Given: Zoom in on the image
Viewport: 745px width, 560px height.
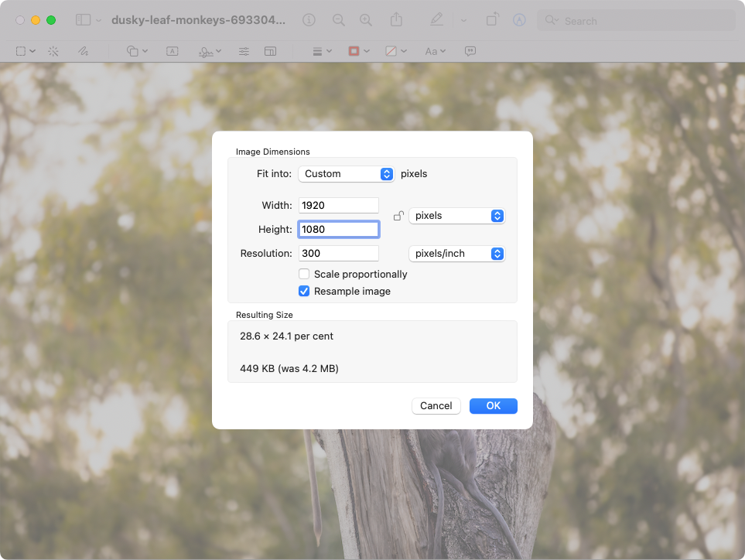Looking at the screenshot, I should 365,20.
